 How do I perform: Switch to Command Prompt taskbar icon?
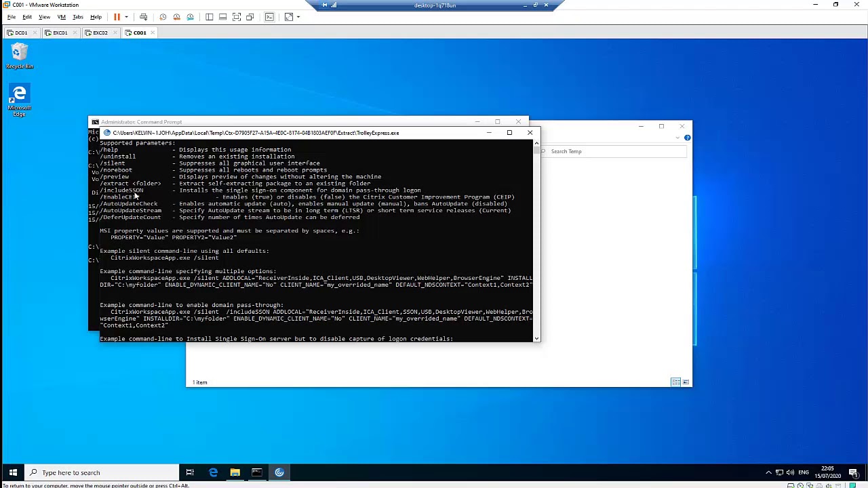pos(257,472)
